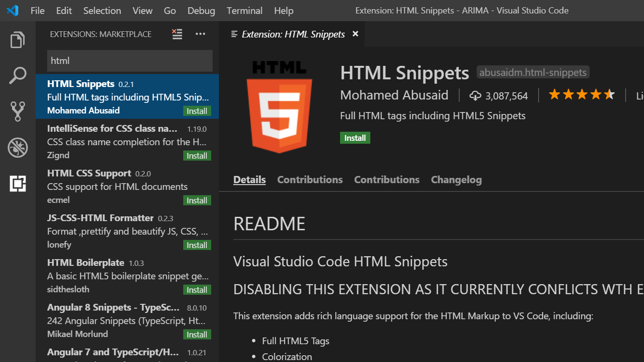Open the Edit menu
The height and width of the screenshot is (362, 644).
click(64, 10)
